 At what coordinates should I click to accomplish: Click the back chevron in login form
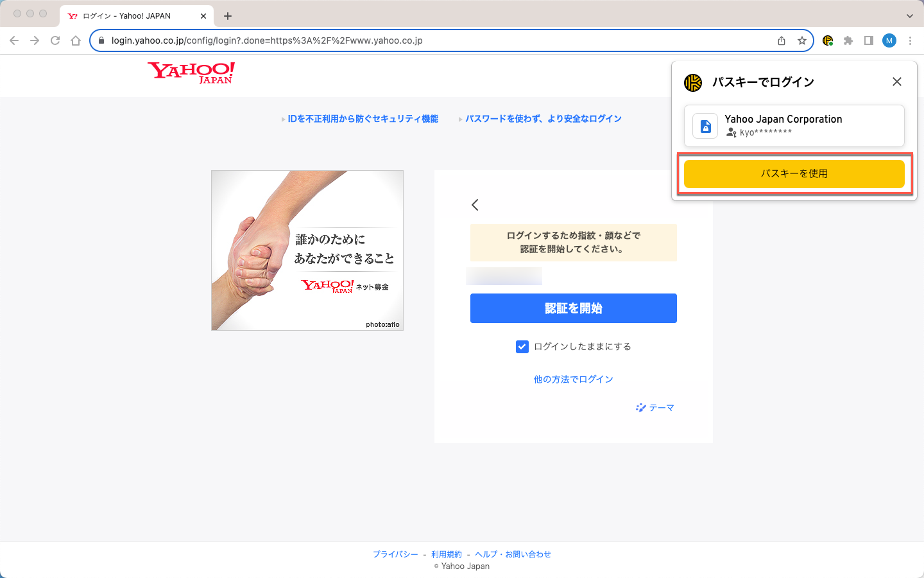475,205
